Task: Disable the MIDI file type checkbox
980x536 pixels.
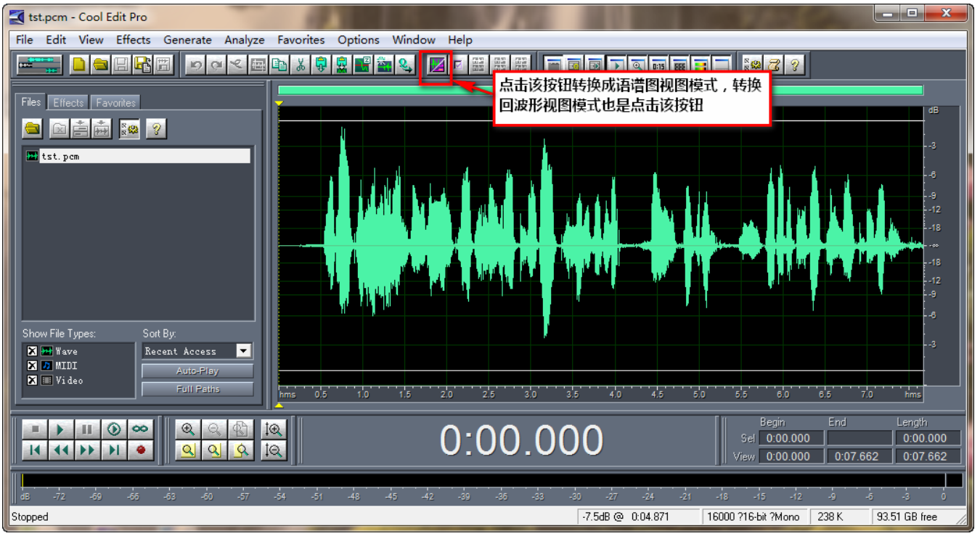Action: coord(31,366)
